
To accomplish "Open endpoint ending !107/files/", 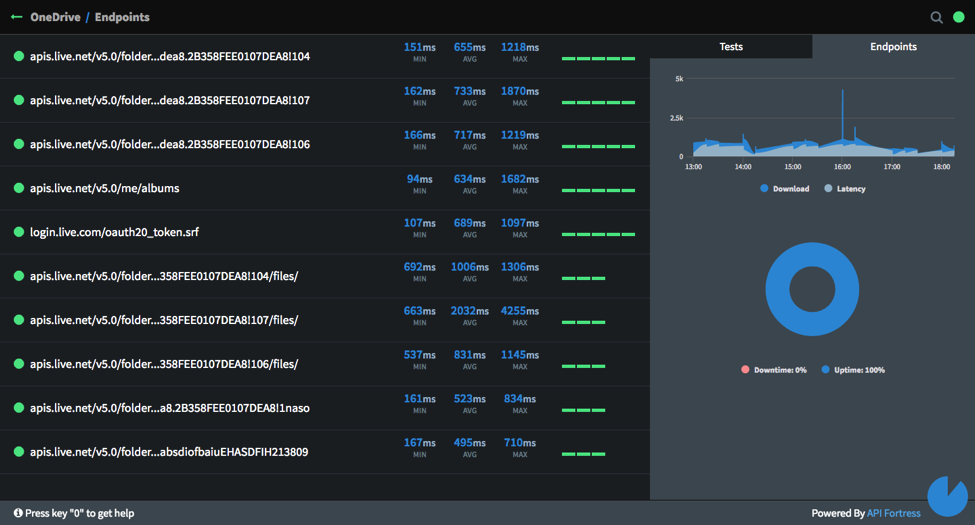I will point(164,320).
